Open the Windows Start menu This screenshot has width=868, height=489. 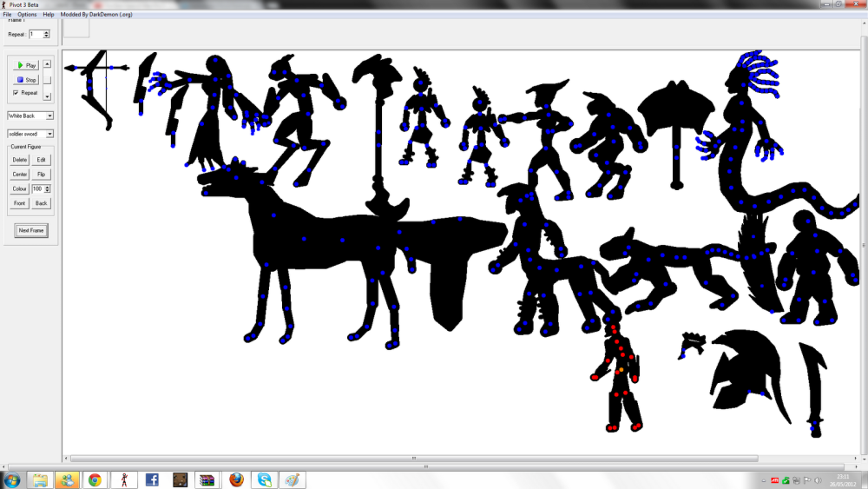point(11,480)
